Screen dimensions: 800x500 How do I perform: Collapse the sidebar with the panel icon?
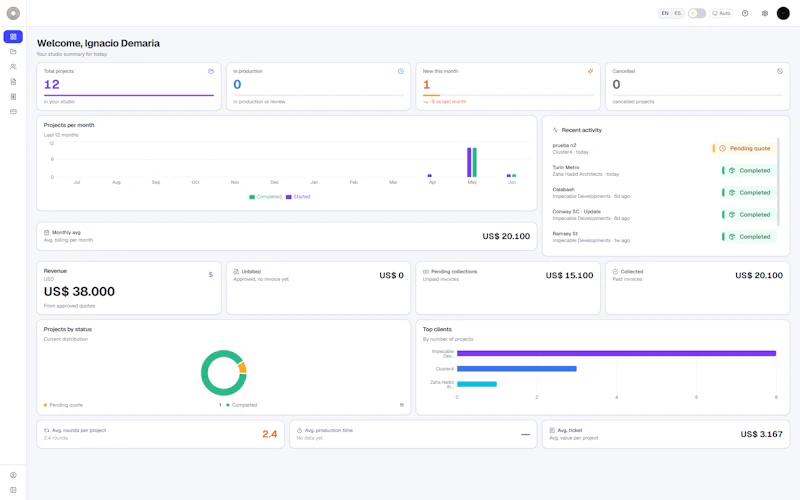point(13,490)
